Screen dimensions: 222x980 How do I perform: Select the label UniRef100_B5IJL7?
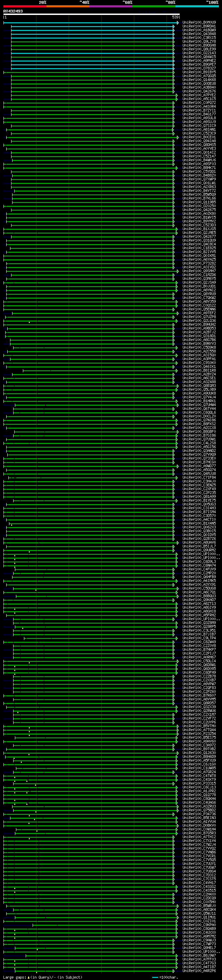199,546
